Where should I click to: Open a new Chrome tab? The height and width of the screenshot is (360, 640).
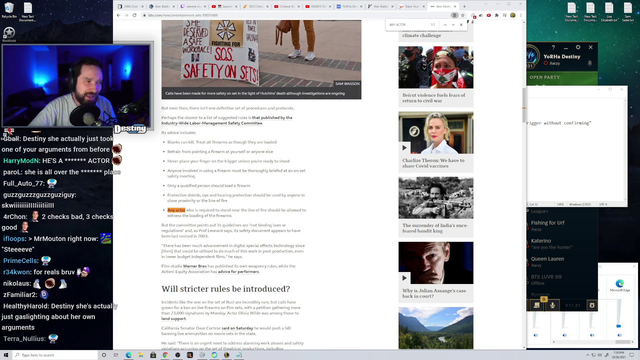tap(464, 7)
